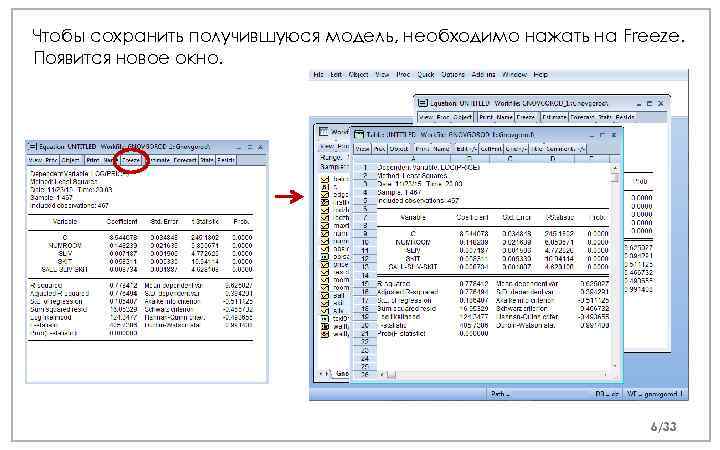Click View in the Table window toolbar
Image resolution: width=720 pixels, height=450 pixels.
click(362, 149)
